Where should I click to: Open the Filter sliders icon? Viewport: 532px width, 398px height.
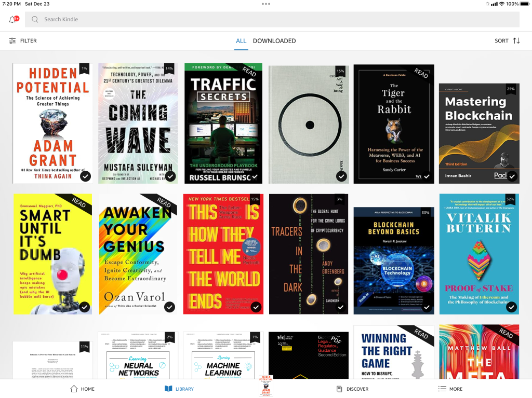tap(12, 40)
